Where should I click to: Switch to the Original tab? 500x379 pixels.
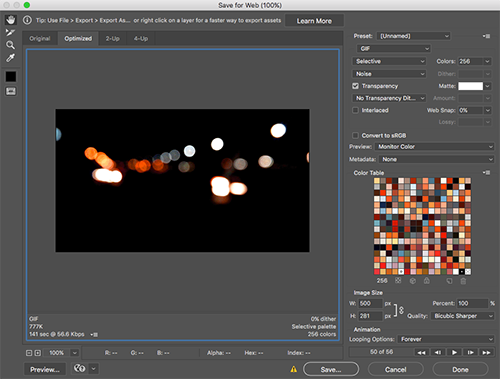tap(40, 39)
